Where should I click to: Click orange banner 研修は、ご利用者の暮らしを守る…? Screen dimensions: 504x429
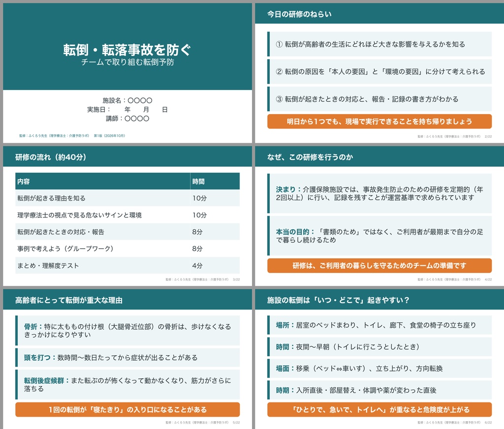point(379,266)
